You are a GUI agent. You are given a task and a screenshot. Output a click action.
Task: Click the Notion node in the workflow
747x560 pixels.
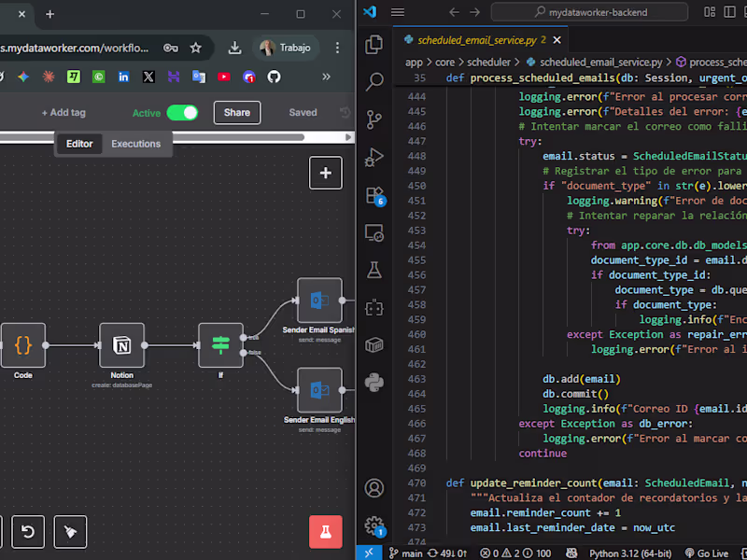[x=121, y=346]
